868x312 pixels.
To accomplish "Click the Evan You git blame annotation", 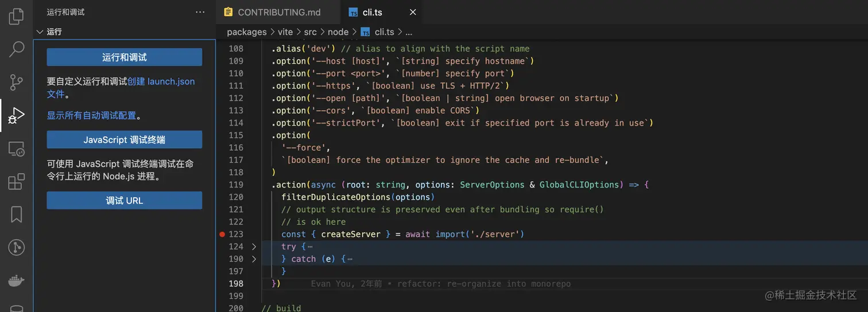I will pos(441,283).
